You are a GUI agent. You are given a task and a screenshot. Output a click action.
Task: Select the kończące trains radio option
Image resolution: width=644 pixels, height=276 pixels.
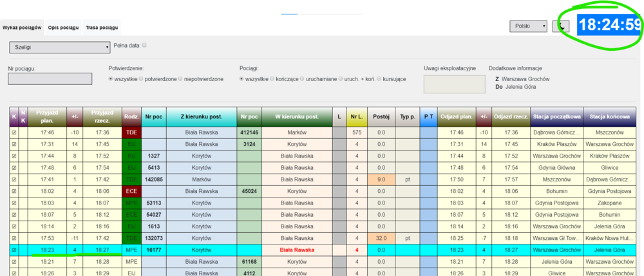click(273, 78)
